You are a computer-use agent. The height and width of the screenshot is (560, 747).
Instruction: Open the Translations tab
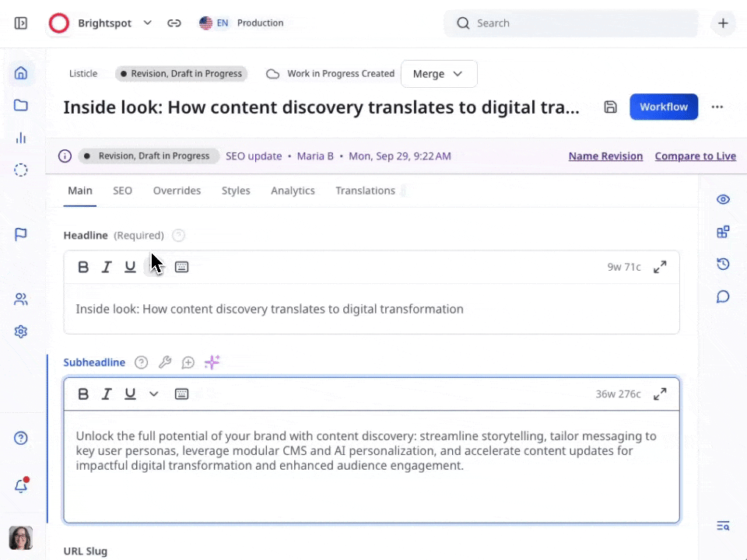pyautogui.click(x=365, y=191)
